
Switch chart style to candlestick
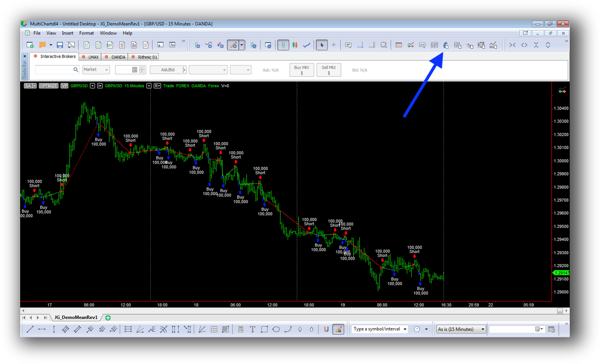pyautogui.click(x=295, y=45)
